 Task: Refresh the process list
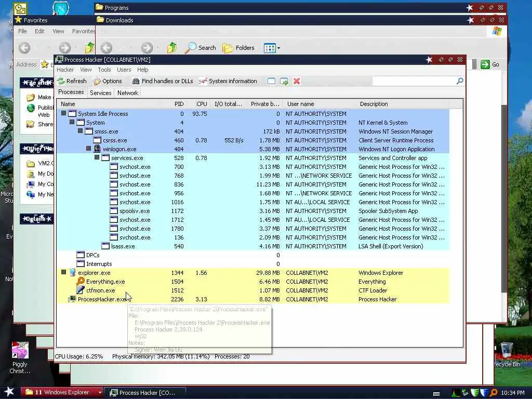72,81
